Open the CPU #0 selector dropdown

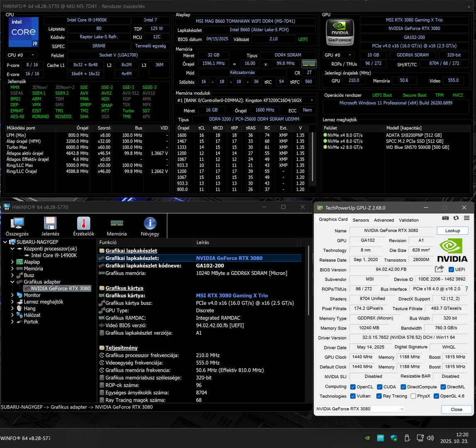tap(21, 55)
